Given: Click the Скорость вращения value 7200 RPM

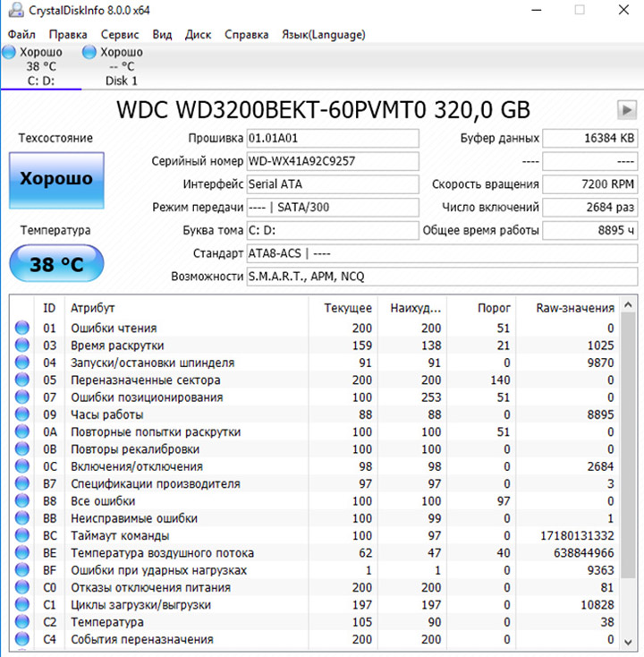Looking at the screenshot, I should [x=590, y=184].
